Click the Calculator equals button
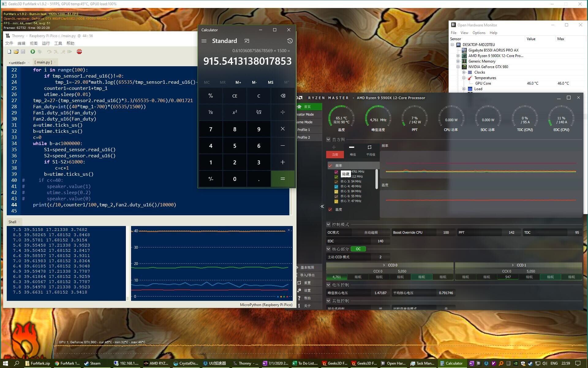 [283, 178]
